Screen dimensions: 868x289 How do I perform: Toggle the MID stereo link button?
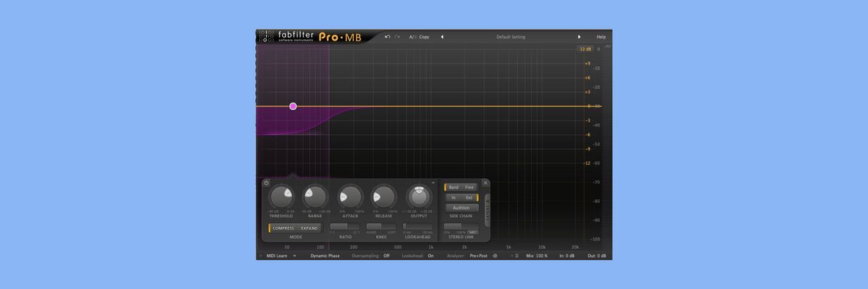tap(473, 232)
